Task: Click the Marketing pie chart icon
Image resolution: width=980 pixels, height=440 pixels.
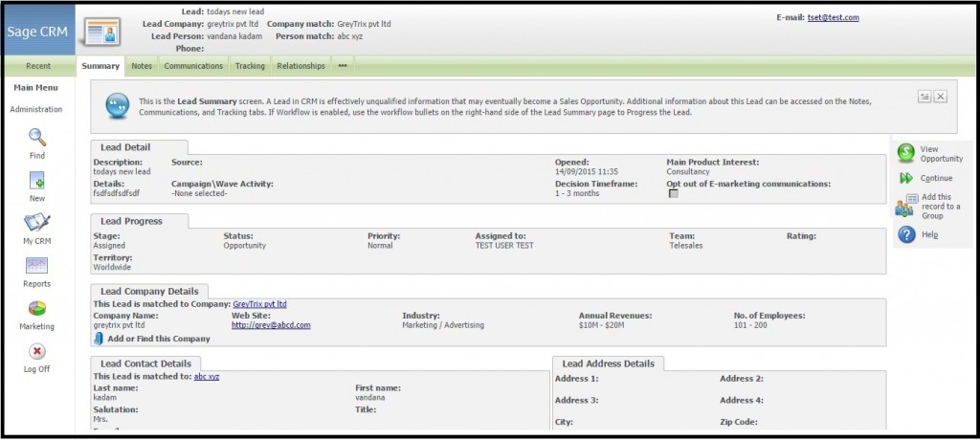Action: tap(38, 308)
